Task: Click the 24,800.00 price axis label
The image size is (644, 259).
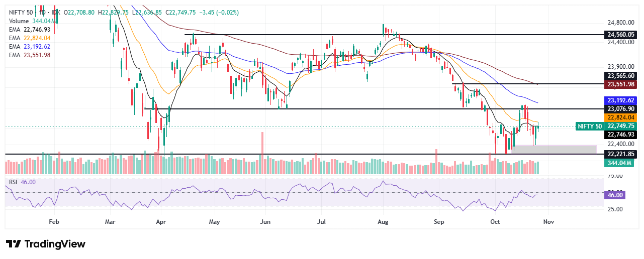Action: pyautogui.click(x=621, y=23)
